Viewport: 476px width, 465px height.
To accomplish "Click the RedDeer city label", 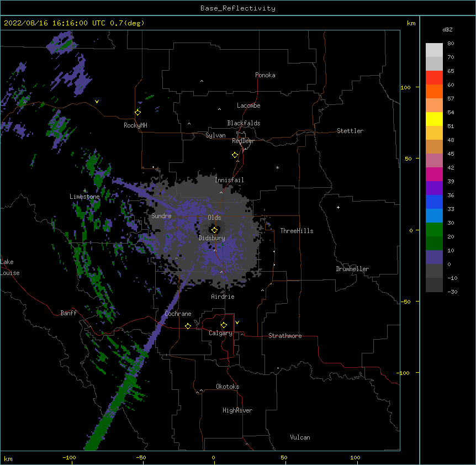I will tap(244, 141).
